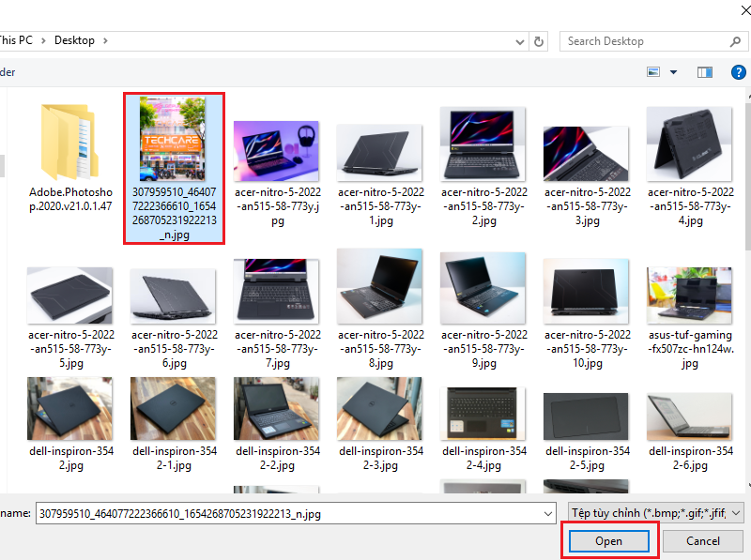Click the refresh button beside the address bar
Image resolution: width=751 pixels, height=560 pixels.
tap(539, 41)
